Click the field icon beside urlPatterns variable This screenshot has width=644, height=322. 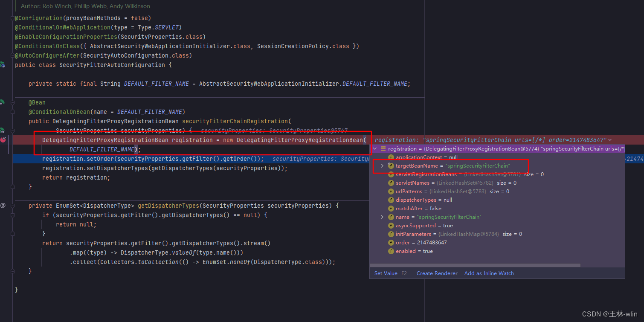(x=391, y=191)
